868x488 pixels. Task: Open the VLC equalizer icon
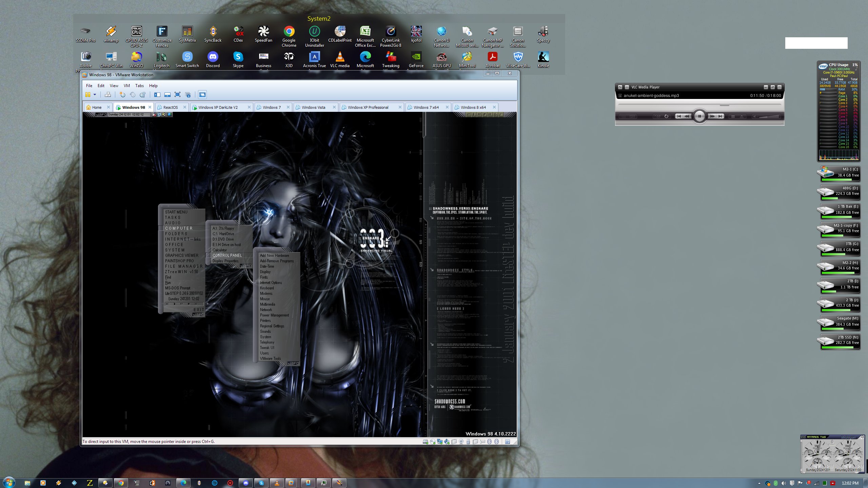pos(633,116)
